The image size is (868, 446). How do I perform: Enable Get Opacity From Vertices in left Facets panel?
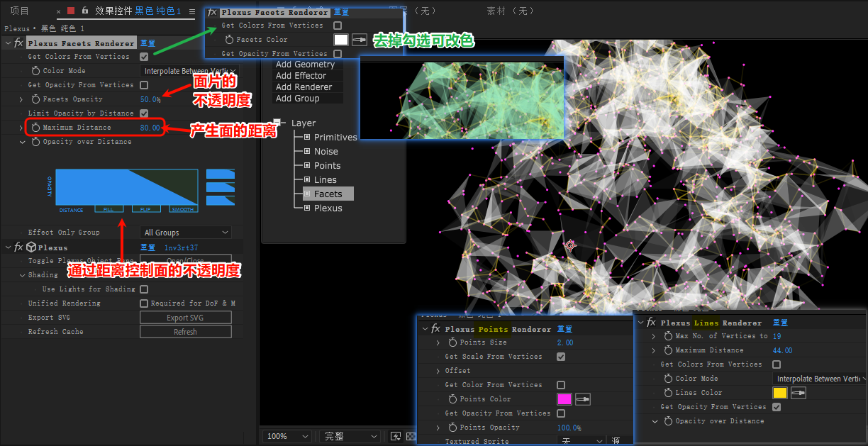pyautogui.click(x=144, y=85)
